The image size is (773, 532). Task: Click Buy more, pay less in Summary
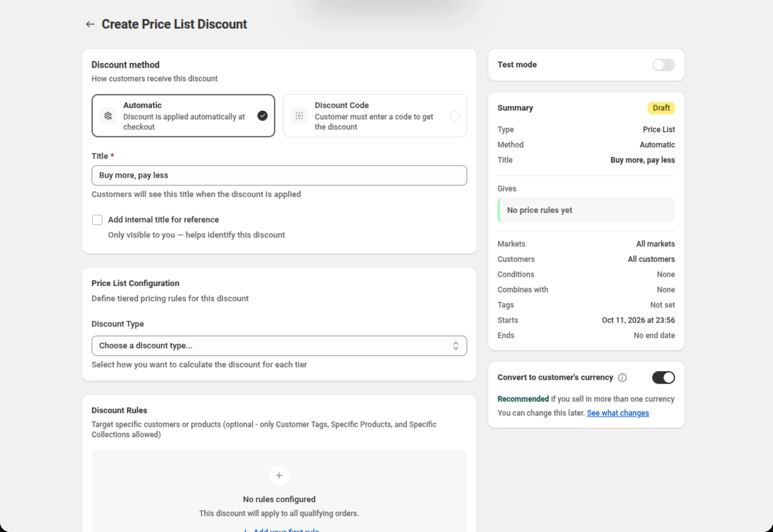[x=642, y=160]
